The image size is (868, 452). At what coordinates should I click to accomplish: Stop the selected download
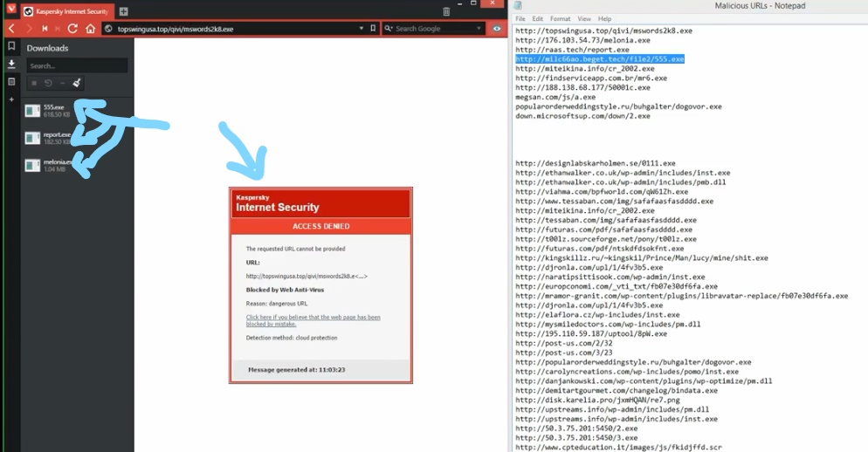(x=34, y=83)
